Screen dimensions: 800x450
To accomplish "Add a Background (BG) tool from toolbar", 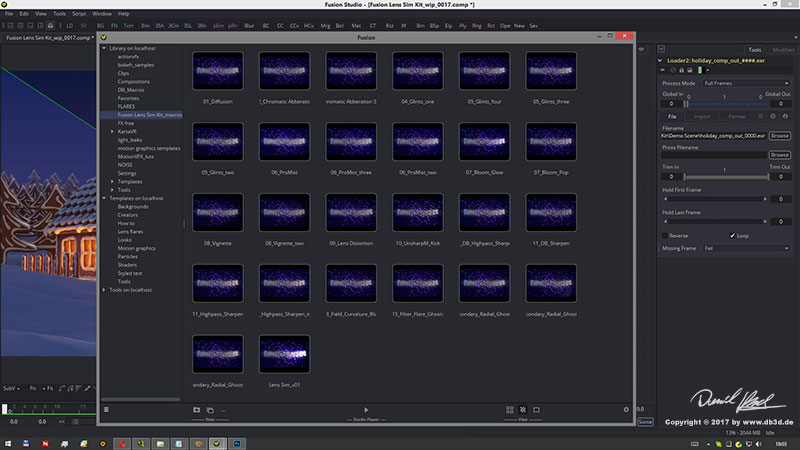I will click(101, 26).
